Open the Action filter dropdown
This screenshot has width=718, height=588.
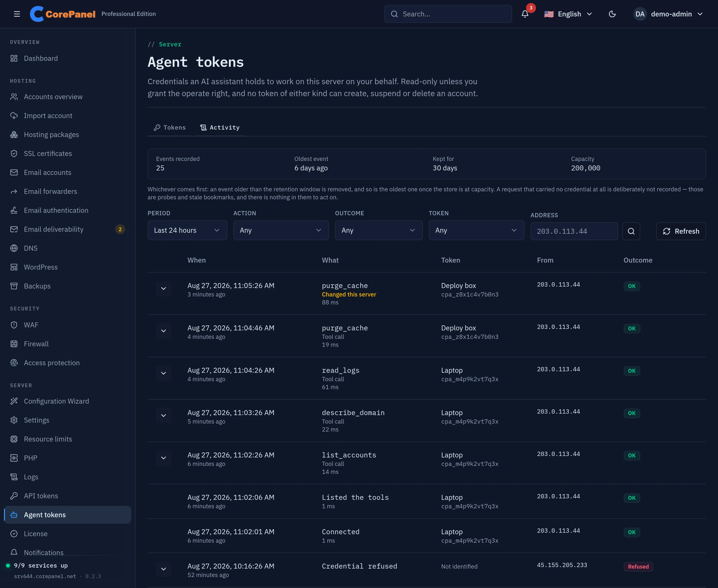(x=281, y=230)
